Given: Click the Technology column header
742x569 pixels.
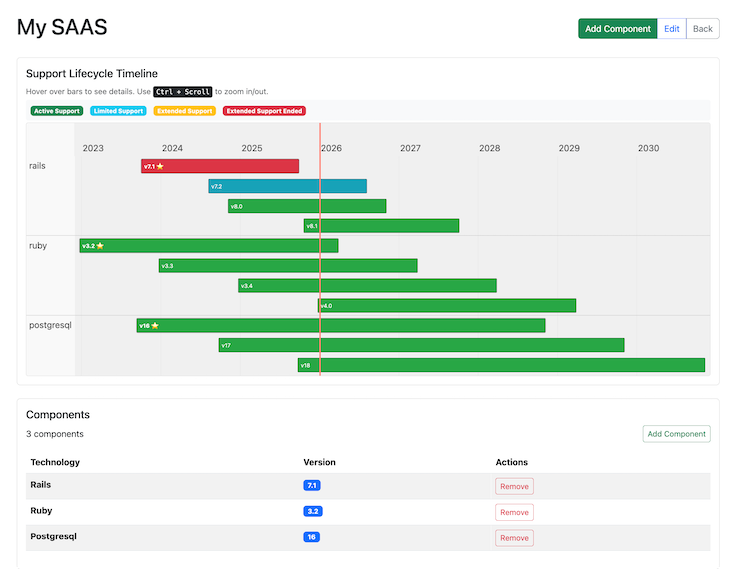Looking at the screenshot, I should coord(55,462).
